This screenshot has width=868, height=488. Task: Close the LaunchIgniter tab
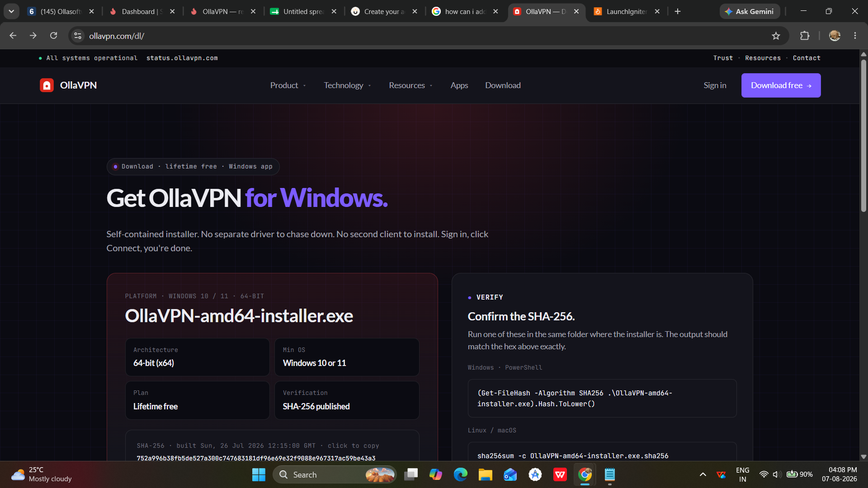pyautogui.click(x=657, y=11)
